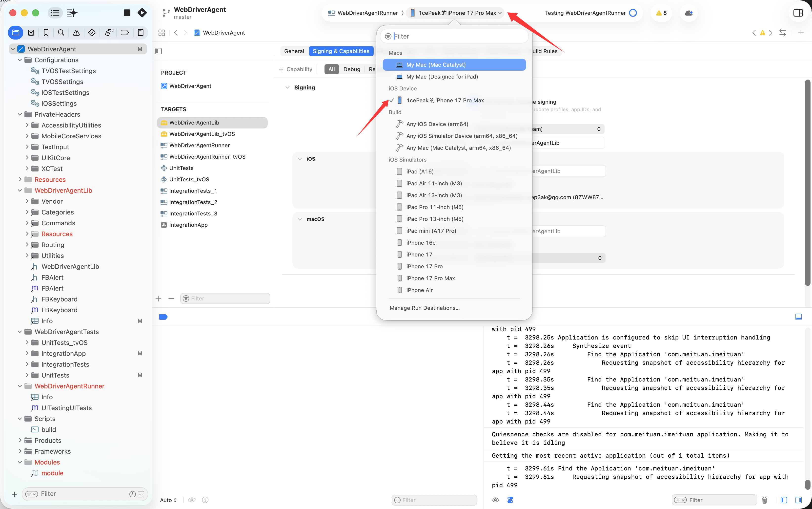Viewport: 812px width, 509px height.
Task: Open Manage Run Destinations
Action: pyautogui.click(x=424, y=308)
